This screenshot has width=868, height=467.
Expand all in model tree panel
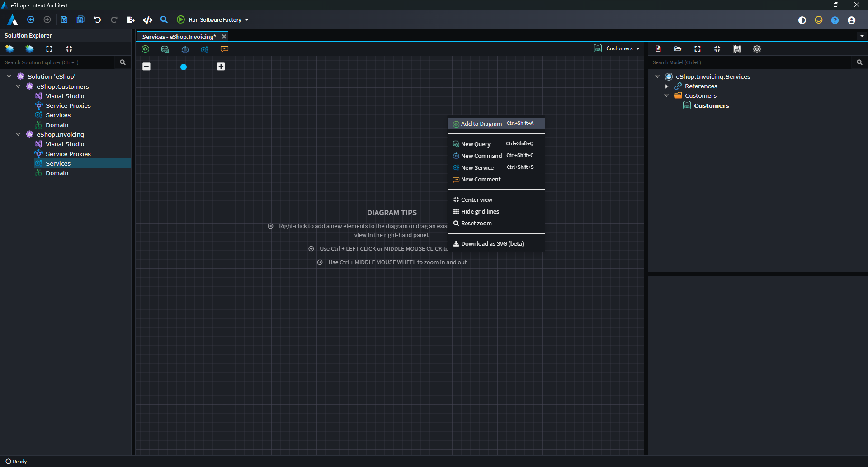tap(698, 49)
